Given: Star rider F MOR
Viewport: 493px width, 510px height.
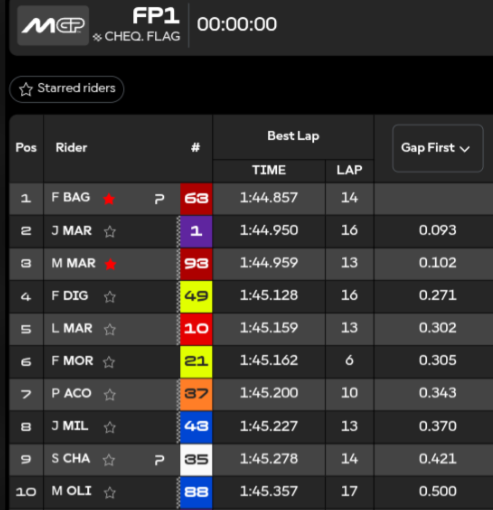Looking at the screenshot, I should click(x=109, y=362).
